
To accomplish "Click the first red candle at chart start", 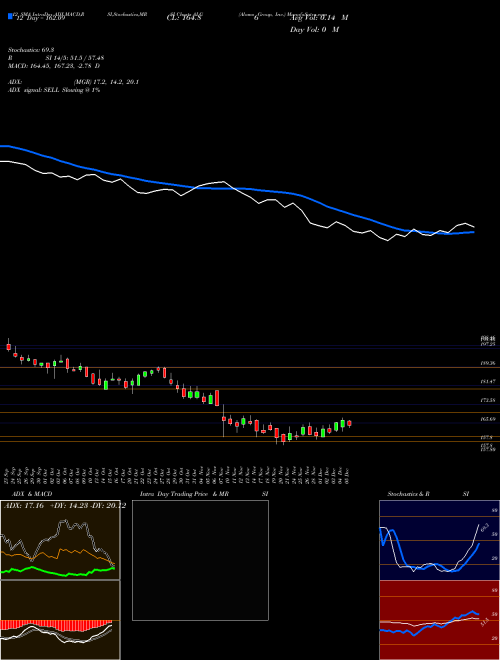I will 8,347.
